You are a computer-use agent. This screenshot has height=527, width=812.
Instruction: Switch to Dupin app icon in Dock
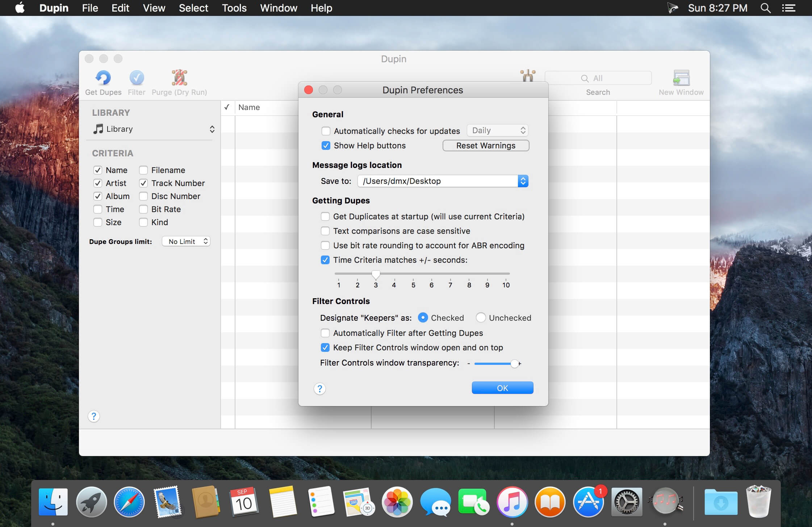pos(665,502)
